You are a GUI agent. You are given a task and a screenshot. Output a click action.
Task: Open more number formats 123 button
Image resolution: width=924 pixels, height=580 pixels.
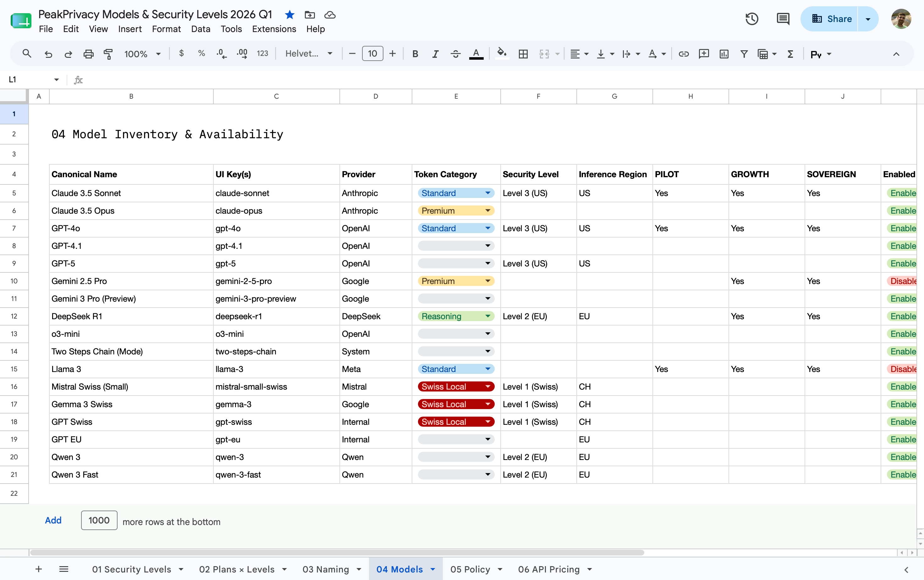tap(262, 54)
